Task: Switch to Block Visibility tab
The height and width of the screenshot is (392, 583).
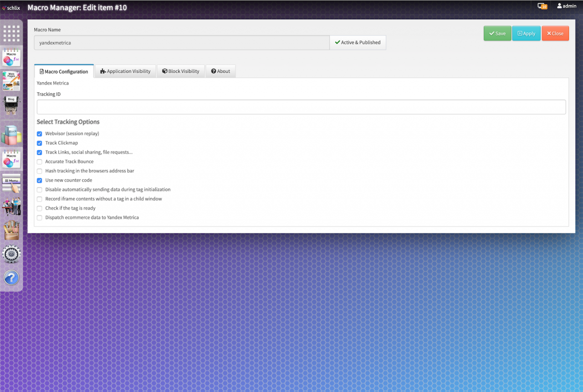Action: [x=181, y=71]
